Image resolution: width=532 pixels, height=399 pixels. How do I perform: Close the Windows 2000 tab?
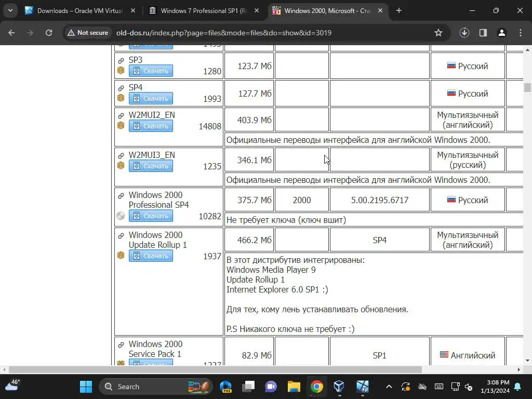380,10
